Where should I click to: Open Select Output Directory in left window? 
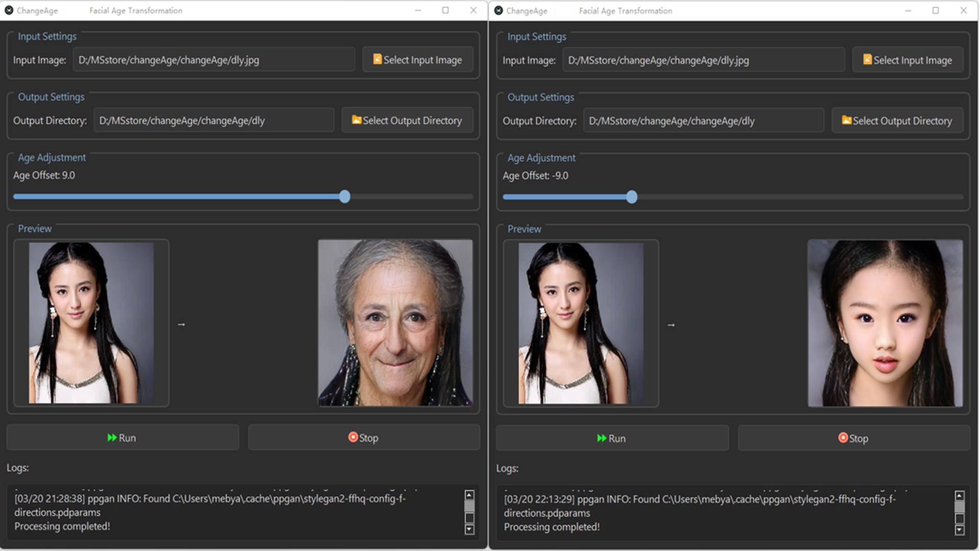pyautogui.click(x=407, y=120)
